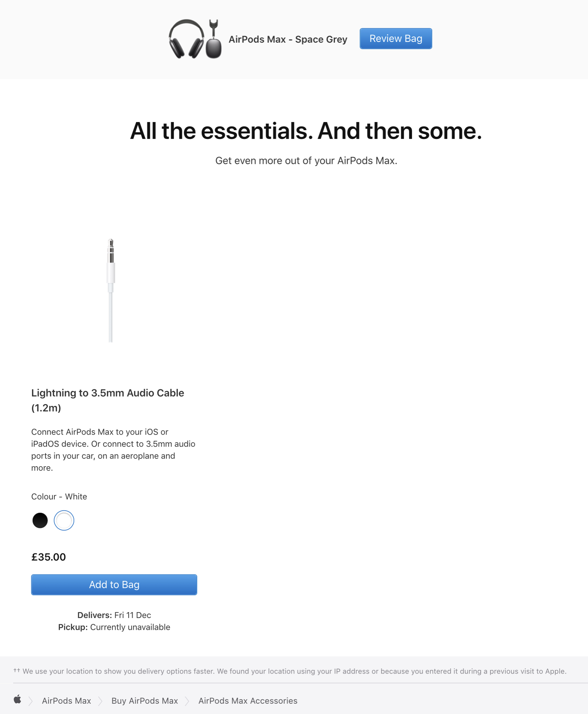
Task: Click the AirPods Max - Space Grey title
Action: (x=288, y=39)
